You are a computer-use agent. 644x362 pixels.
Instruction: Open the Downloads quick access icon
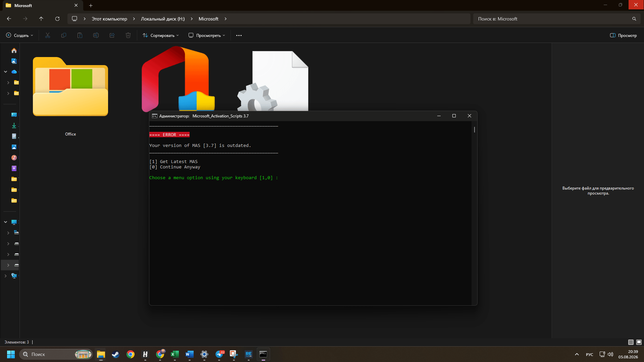(x=14, y=125)
